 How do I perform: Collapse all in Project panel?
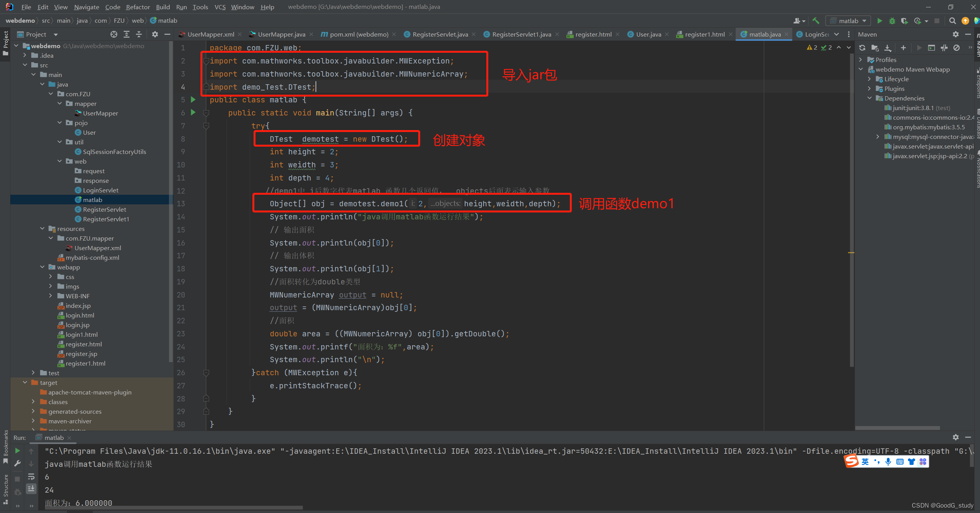tap(139, 34)
